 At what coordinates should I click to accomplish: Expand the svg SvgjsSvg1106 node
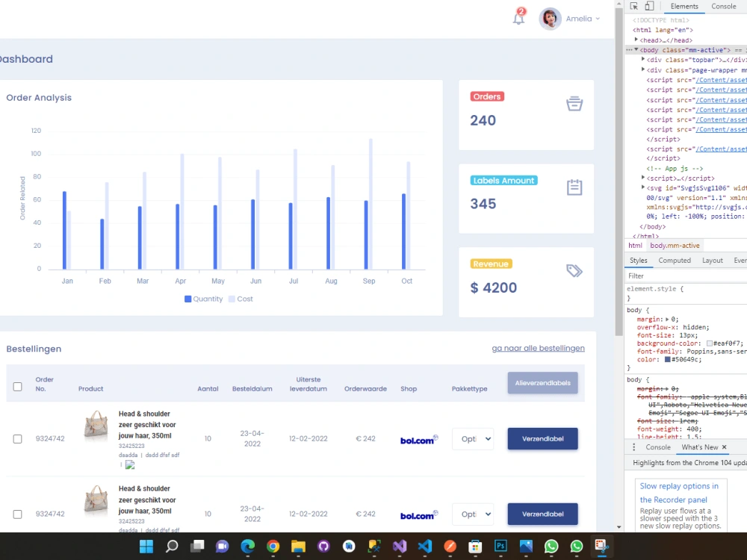tap(643, 187)
